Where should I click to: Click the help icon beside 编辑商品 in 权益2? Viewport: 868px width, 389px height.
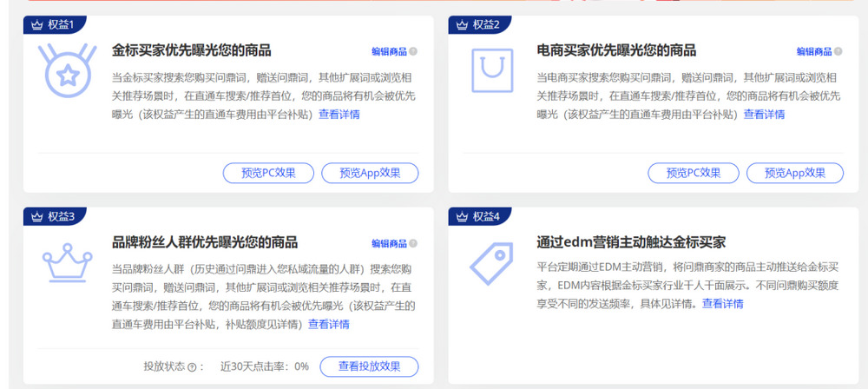click(x=838, y=51)
